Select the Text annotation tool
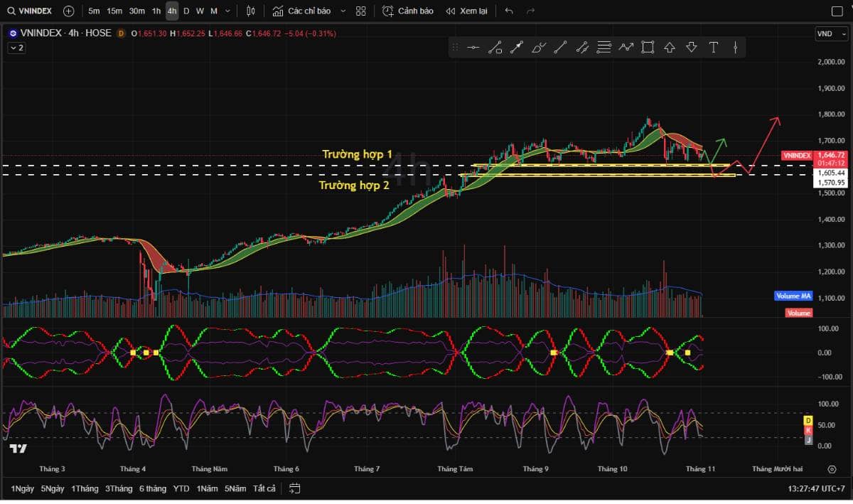 click(714, 48)
